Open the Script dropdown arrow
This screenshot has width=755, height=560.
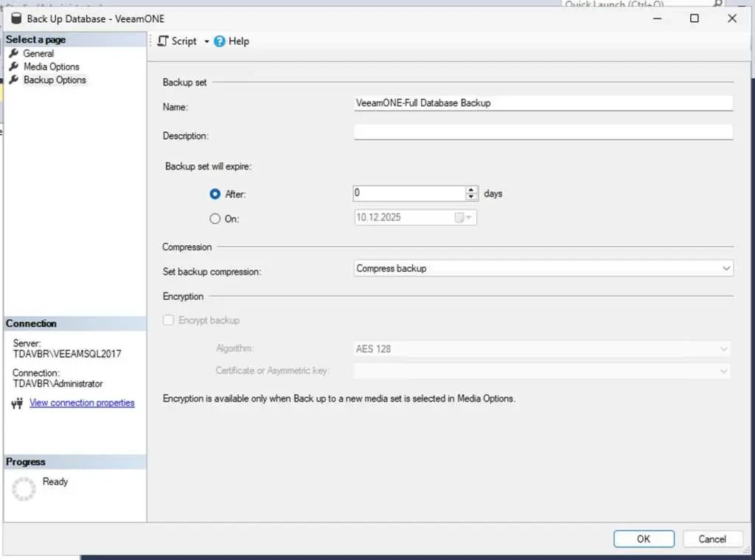[x=206, y=41]
